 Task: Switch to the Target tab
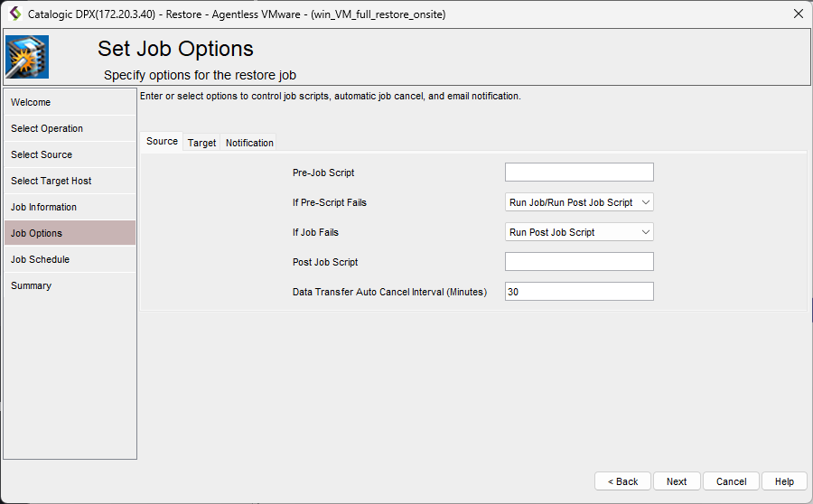click(201, 143)
